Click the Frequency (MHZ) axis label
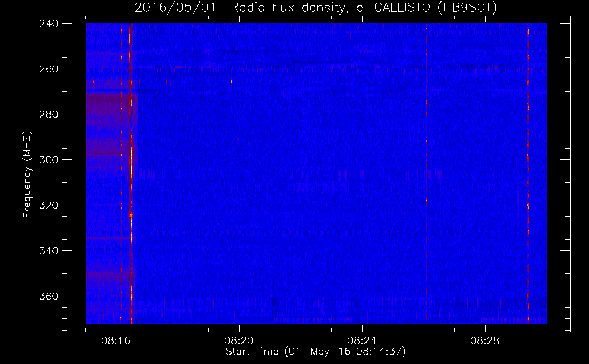The width and height of the screenshot is (589, 364). click(x=27, y=175)
